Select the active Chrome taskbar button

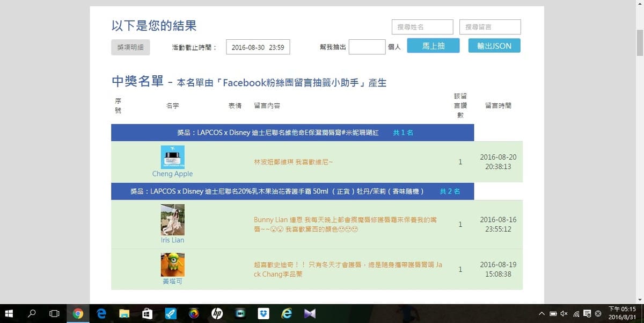click(78, 313)
